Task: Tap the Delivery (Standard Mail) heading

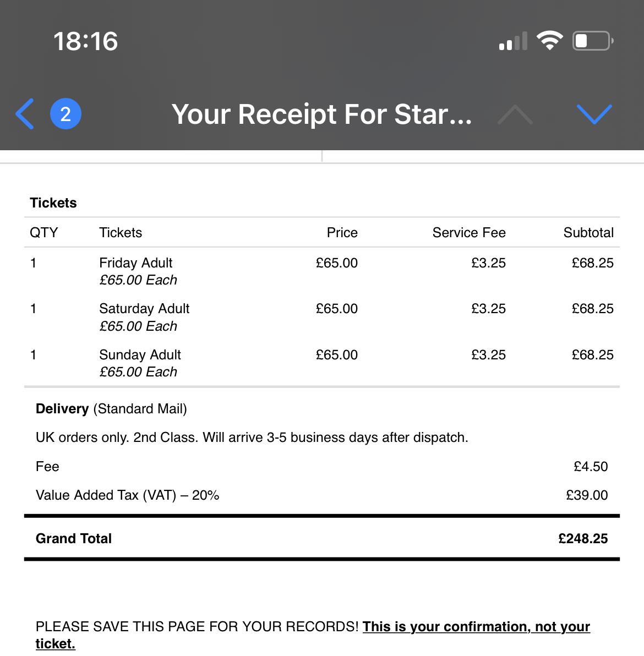Action: click(x=111, y=408)
